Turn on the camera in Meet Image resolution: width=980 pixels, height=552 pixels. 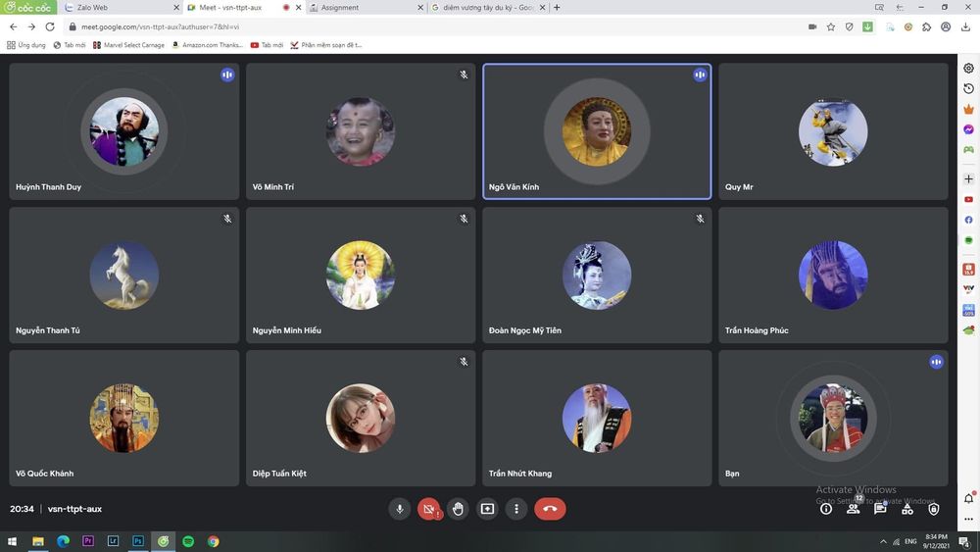429,509
